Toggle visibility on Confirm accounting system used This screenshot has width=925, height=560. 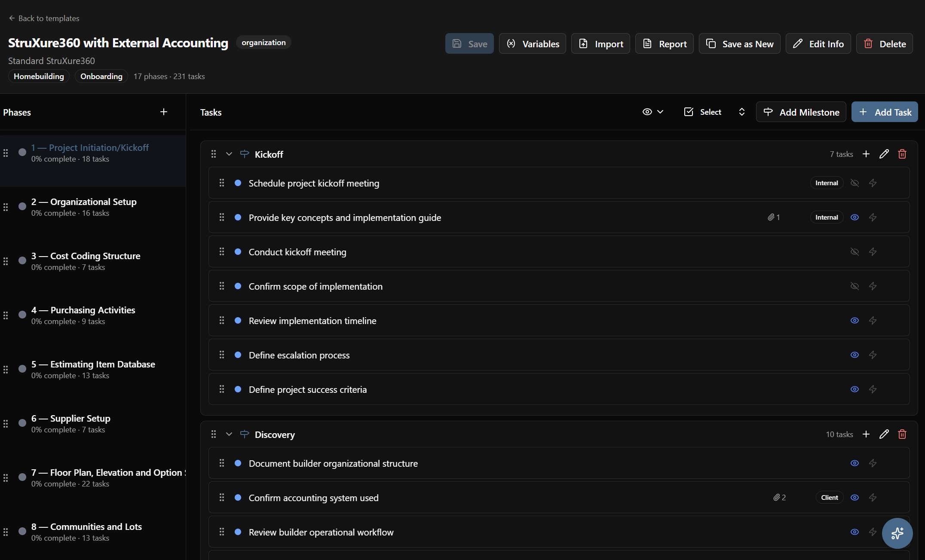coord(855,497)
